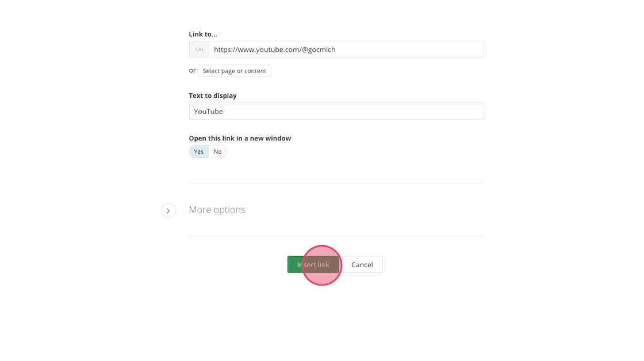644x361 pixels.
Task: Open the Select page or content picker
Action: [234, 71]
